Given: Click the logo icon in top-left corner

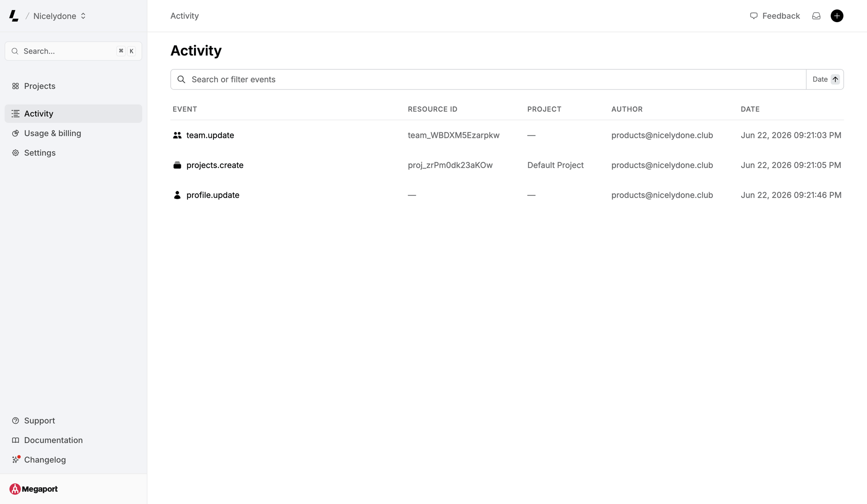Looking at the screenshot, I should click(14, 16).
